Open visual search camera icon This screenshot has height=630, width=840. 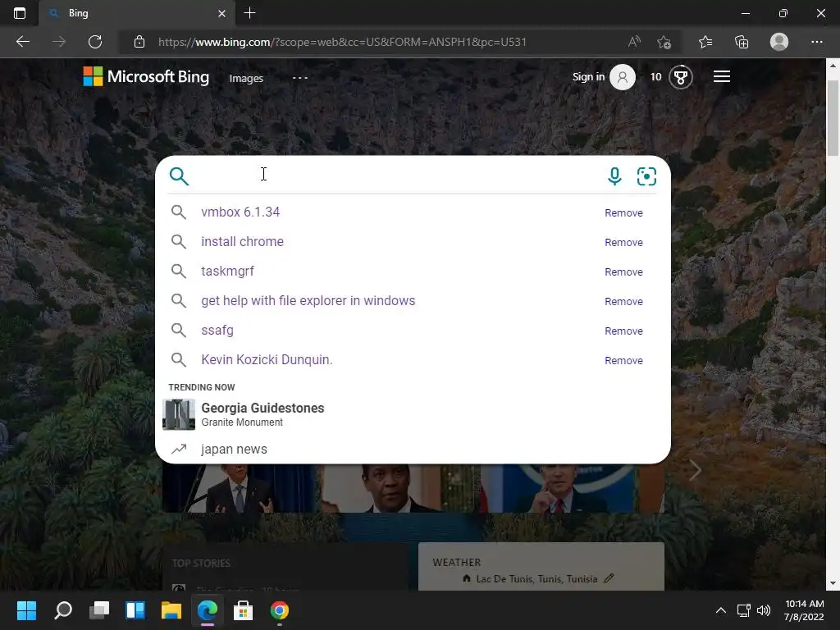pos(646,176)
